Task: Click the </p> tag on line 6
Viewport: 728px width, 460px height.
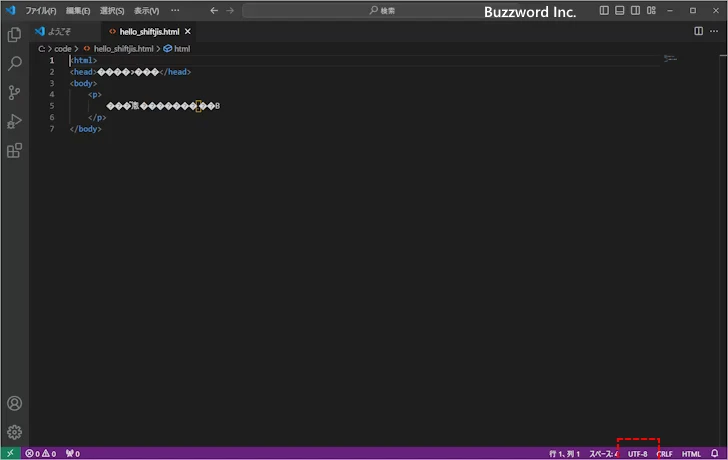Action: (97, 117)
